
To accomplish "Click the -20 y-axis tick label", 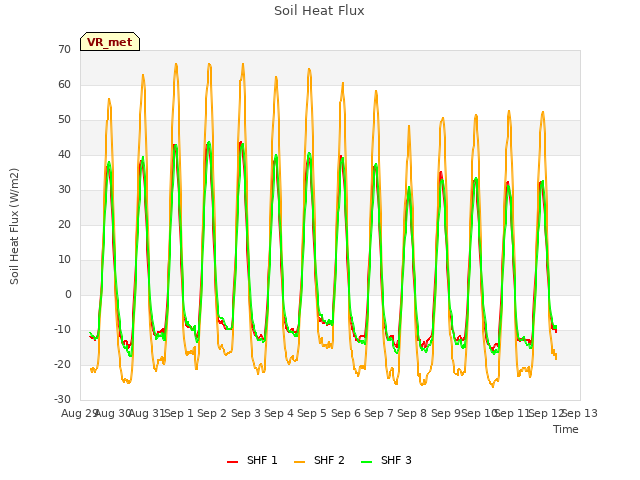I will 62,364.
